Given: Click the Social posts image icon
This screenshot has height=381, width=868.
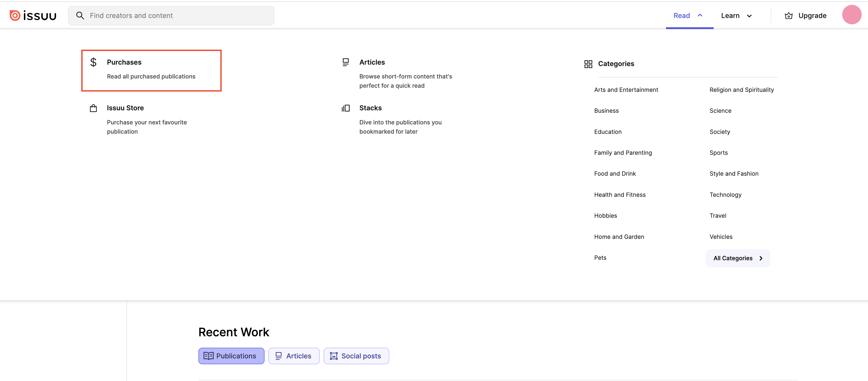Looking at the screenshot, I should [x=334, y=356].
